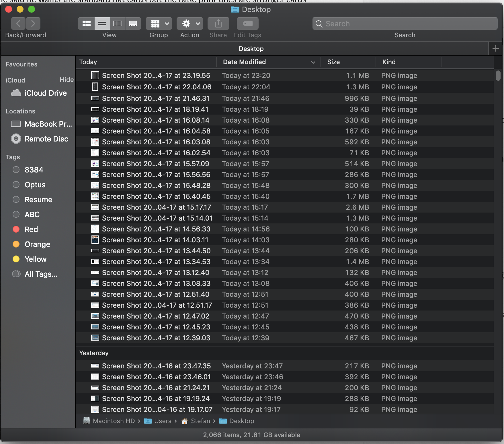504x444 pixels.
Task: Select Screen Shot at 15.40.45 file icon
Action: (x=95, y=196)
